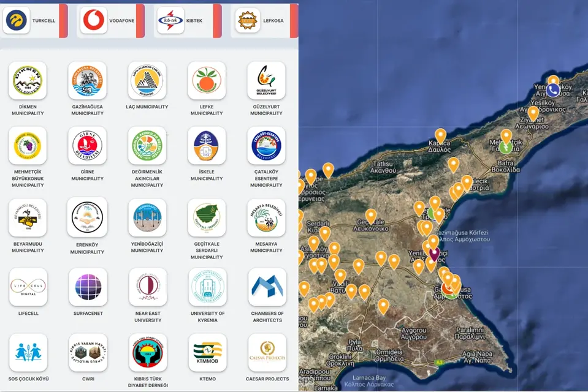Image resolution: width=588 pixels, height=392 pixels.
Task: Open Güzelyurt Municipality logo
Action: pos(266,81)
